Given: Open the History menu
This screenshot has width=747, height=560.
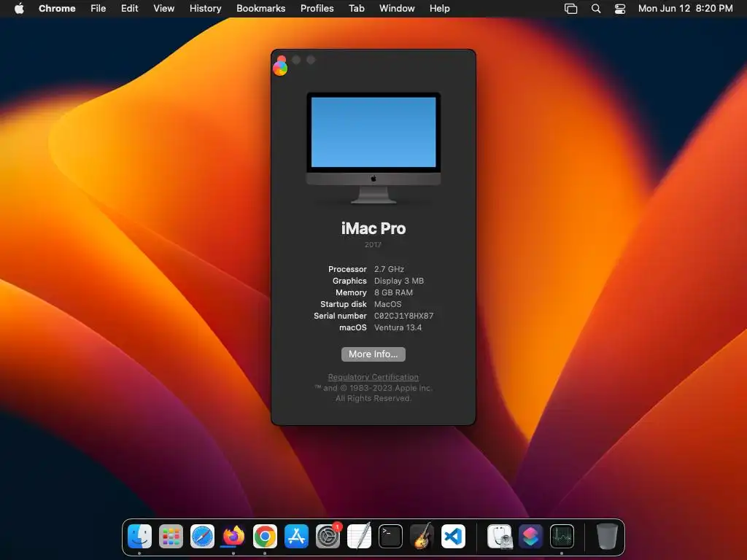Looking at the screenshot, I should pyautogui.click(x=205, y=8).
